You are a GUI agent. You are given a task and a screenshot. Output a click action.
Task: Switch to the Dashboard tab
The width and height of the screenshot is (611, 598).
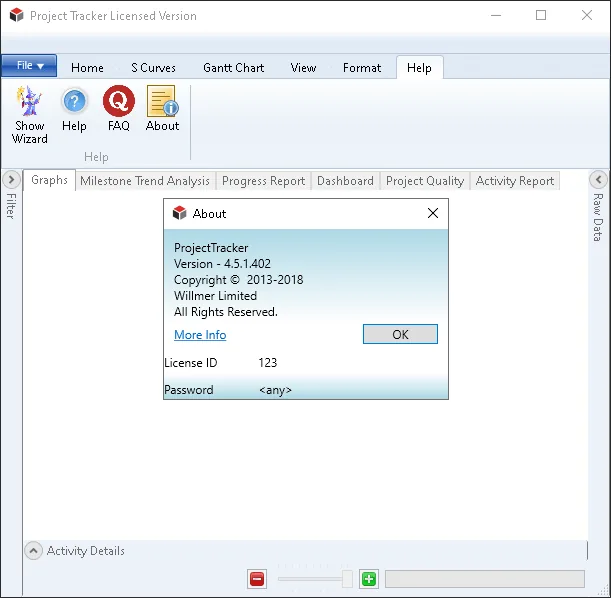(x=345, y=181)
